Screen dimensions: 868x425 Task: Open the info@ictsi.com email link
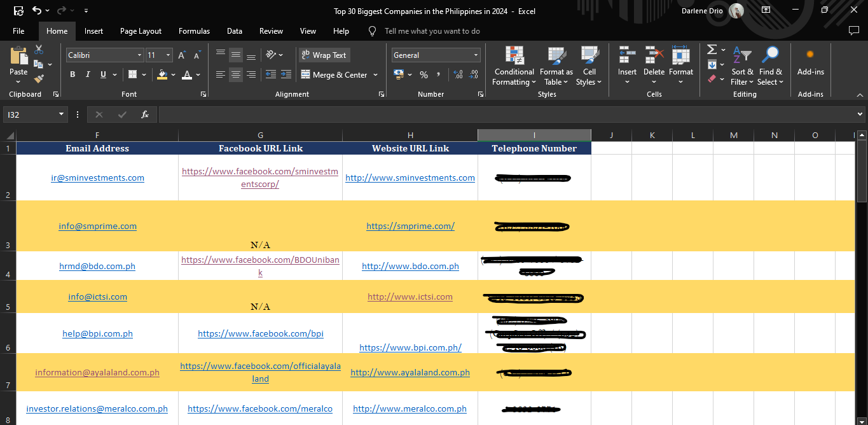pyautogui.click(x=97, y=296)
